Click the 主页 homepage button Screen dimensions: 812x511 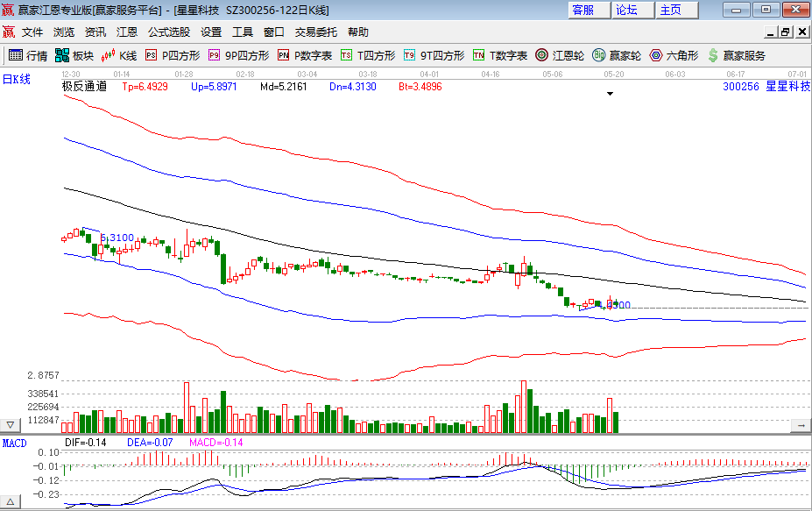click(x=677, y=11)
